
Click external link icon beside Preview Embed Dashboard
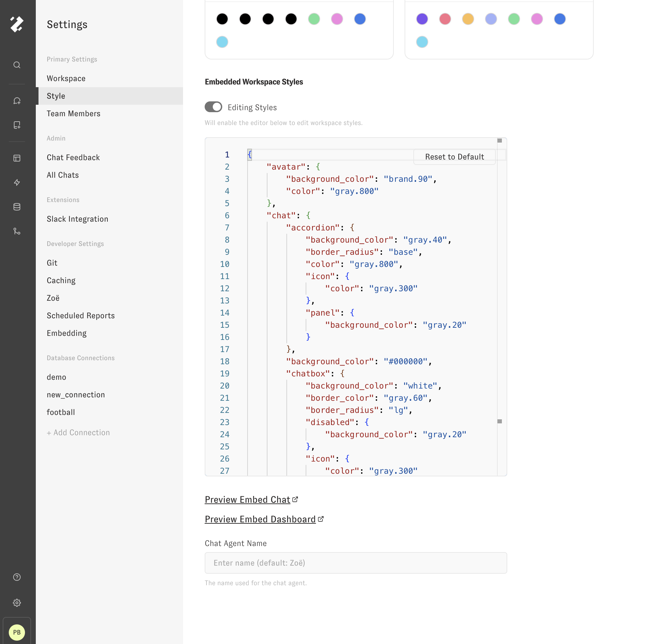(x=321, y=519)
